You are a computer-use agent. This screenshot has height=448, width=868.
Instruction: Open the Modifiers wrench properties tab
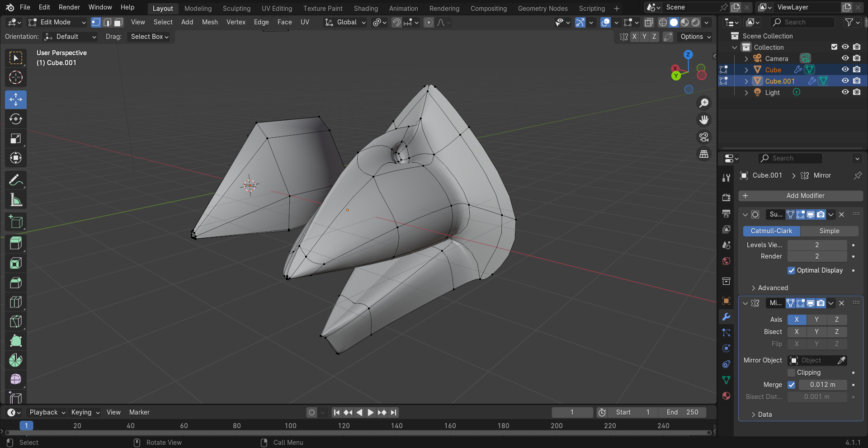pyautogui.click(x=726, y=317)
